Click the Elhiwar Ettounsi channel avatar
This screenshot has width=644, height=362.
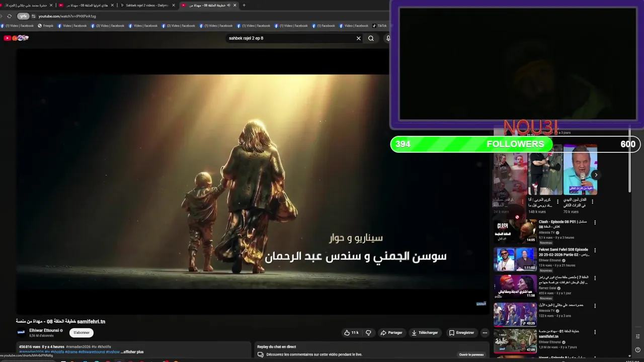[x=21, y=332]
